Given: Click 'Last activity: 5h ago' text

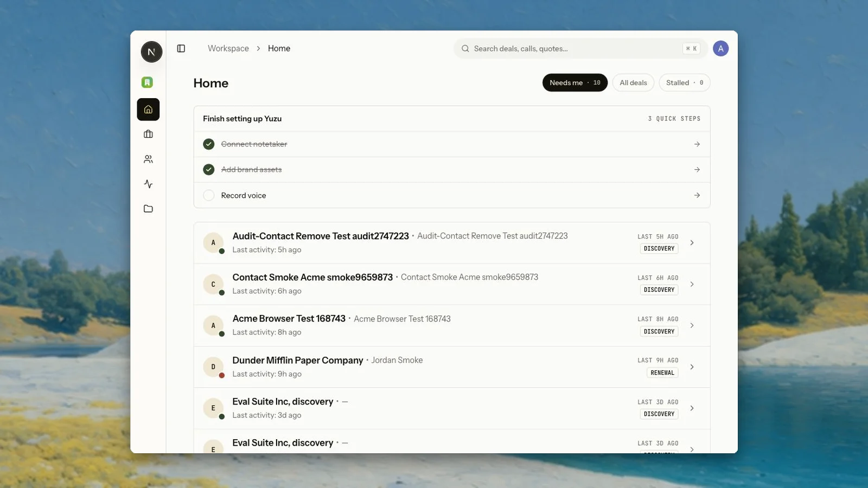Looking at the screenshot, I should [x=267, y=250].
